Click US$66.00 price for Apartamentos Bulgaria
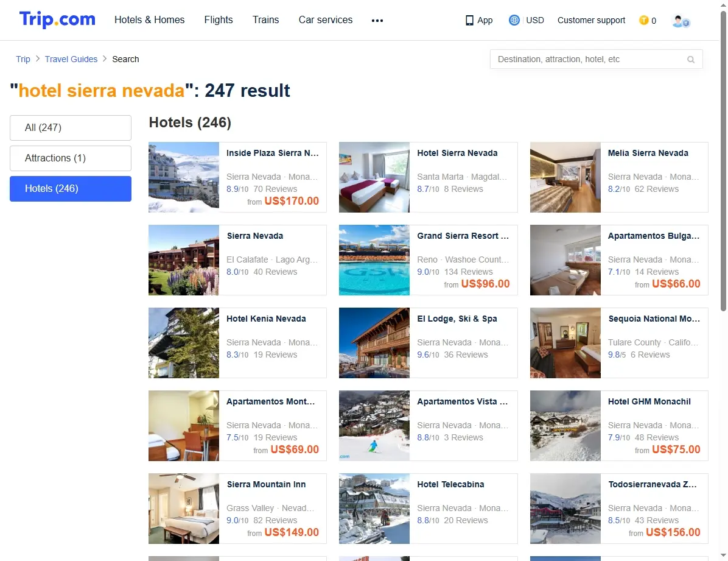Viewport: 728px width, 561px height. tap(676, 283)
